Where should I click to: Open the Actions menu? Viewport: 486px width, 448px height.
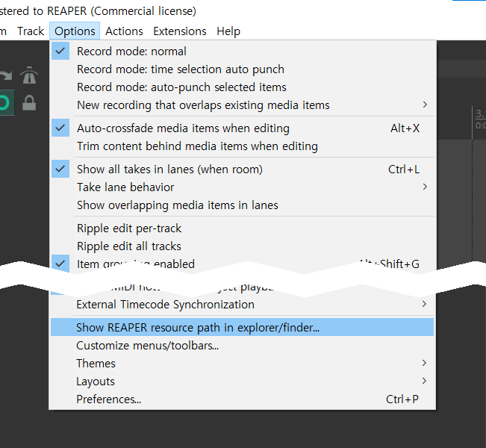[x=124, y=31]
